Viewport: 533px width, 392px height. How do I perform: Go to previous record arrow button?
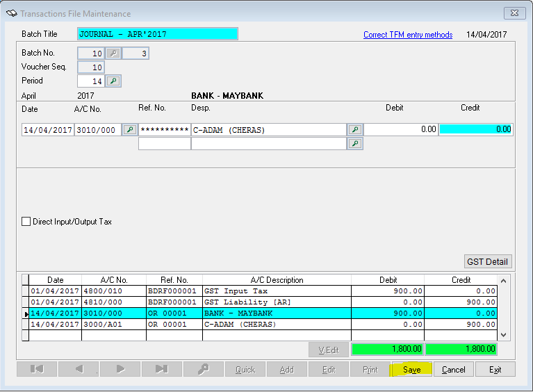pos(79,369)
